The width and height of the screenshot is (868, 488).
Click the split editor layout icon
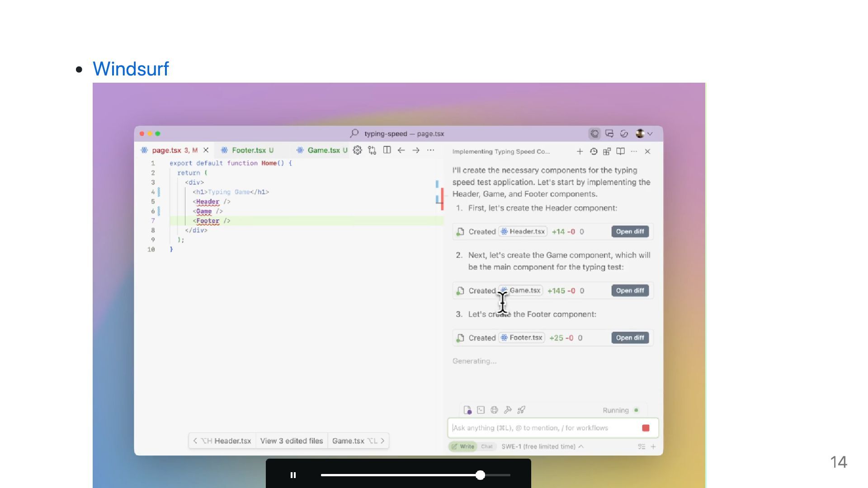coord(387,150)
